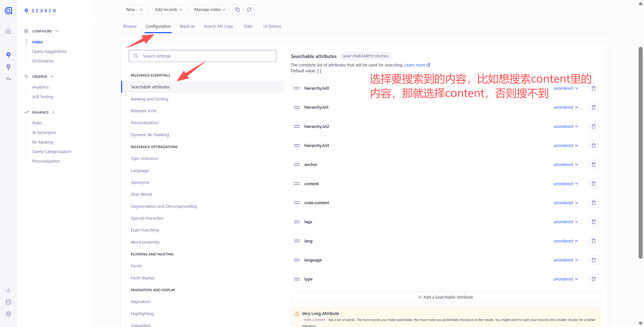
Task: Switch to the Replicas tab
Action: pyautogui.click(x=187, y=26)
